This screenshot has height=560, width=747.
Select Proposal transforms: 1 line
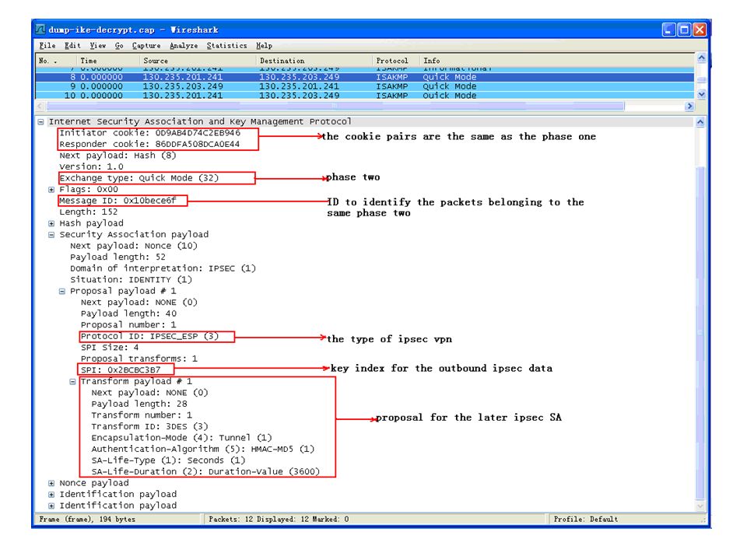[139, 359]
